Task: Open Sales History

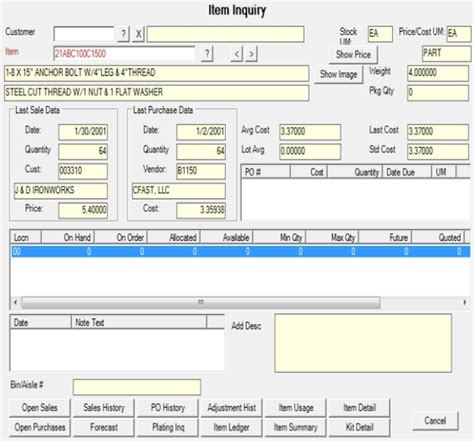Action: 104,407
